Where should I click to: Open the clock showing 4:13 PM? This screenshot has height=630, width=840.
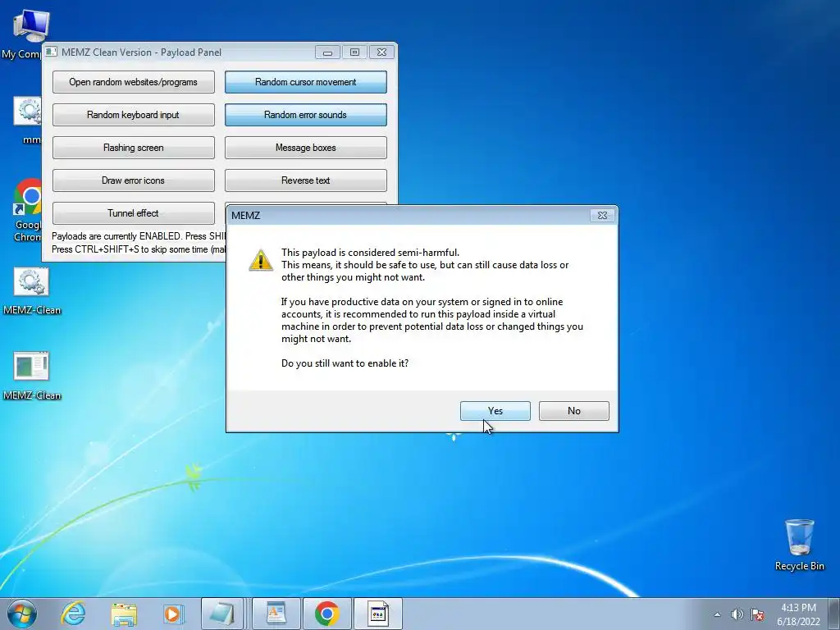(798, 614)
